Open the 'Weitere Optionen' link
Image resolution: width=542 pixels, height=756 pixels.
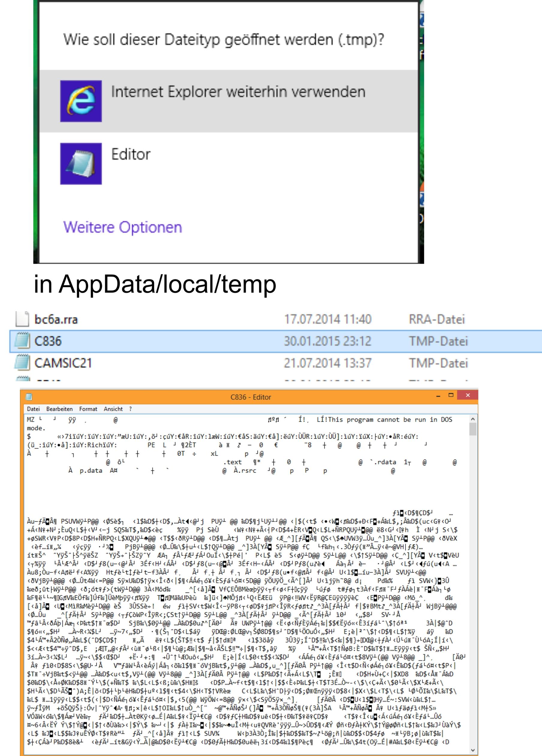[123, 227]
